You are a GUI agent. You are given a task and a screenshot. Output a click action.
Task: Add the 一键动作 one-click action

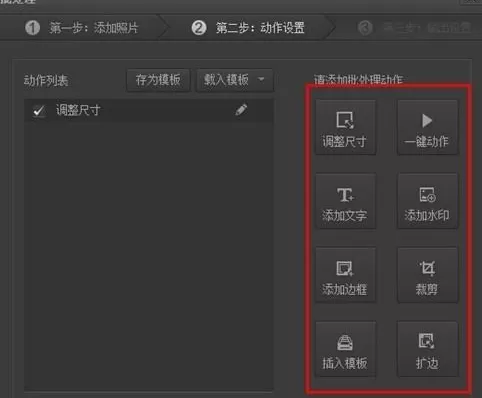[427, 128]
